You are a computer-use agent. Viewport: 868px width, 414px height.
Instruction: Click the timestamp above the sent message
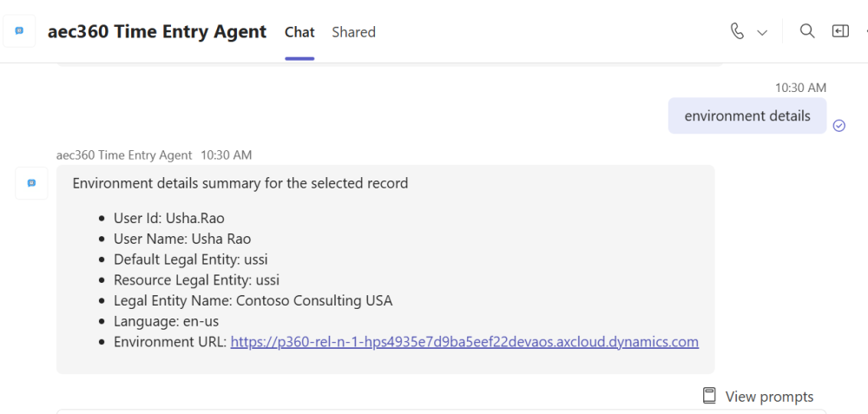coord(800,88)
